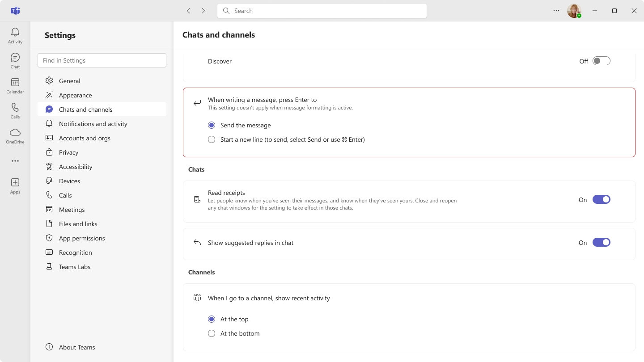The height and width of the screenshot is (362, 644).
Task: Browse Apps in the sidebar
Action: click(15, 185)
